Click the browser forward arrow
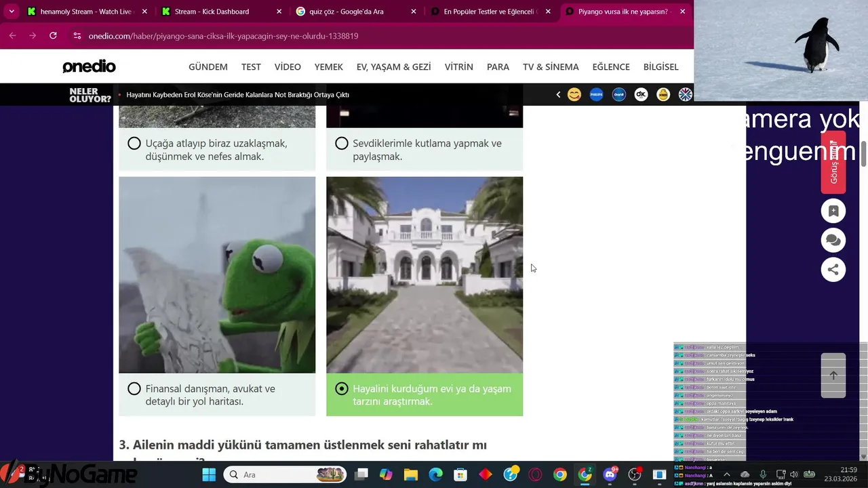Screen dimensions: 868x488 click(33, 35)
